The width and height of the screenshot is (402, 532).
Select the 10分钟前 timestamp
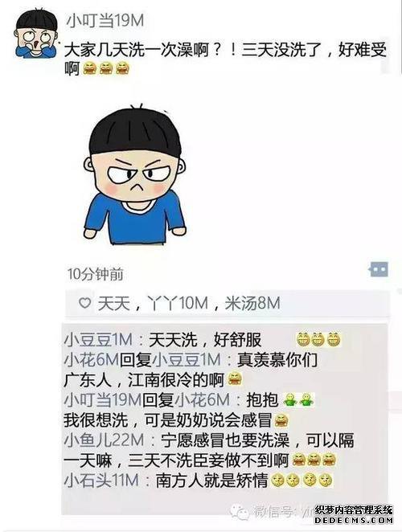95,274
